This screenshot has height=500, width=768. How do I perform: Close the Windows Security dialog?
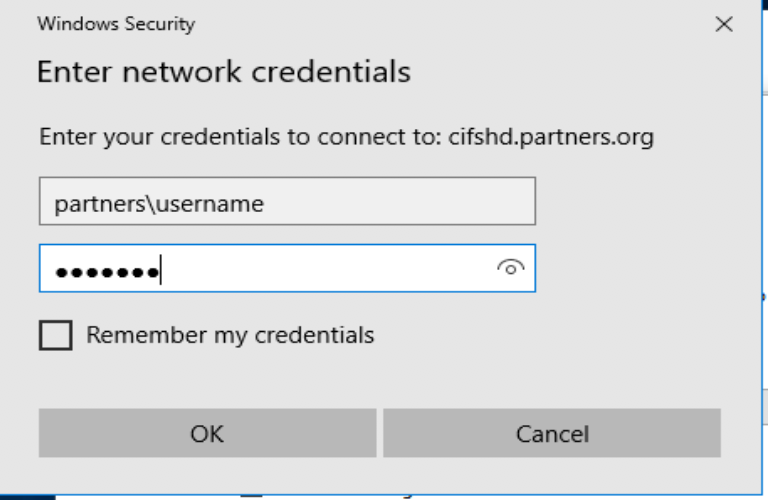[724, 24]
